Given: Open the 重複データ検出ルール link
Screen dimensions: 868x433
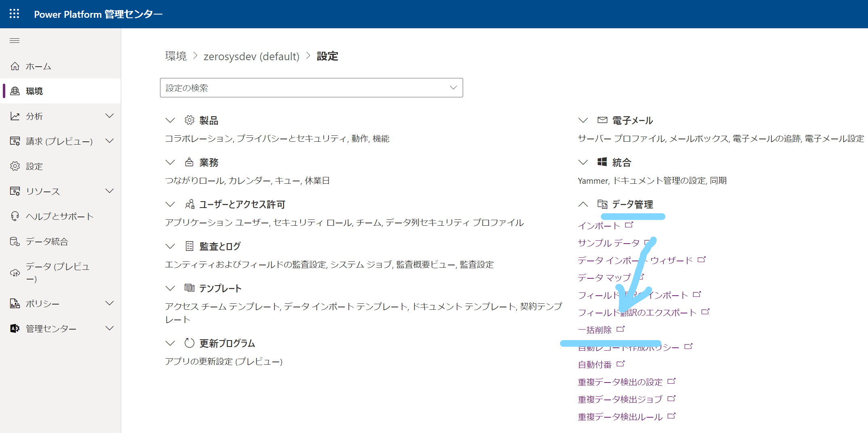Looking at the screenshot, I should [620, 417].
